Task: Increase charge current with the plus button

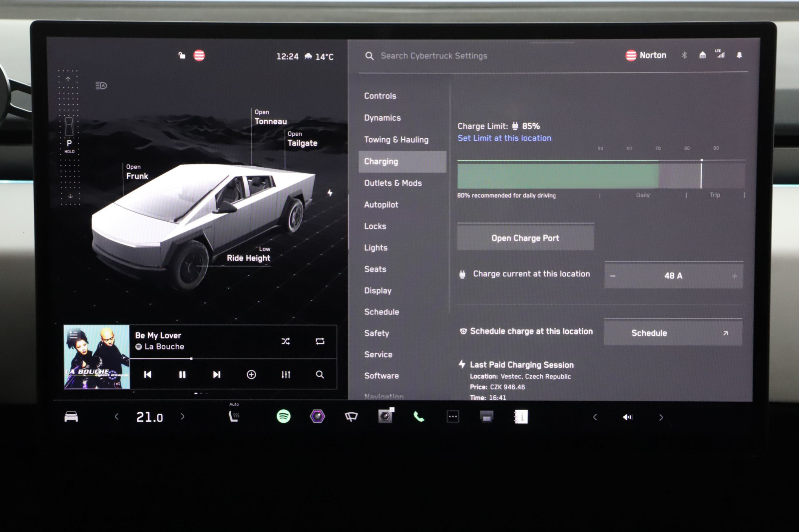Action: 735,275
